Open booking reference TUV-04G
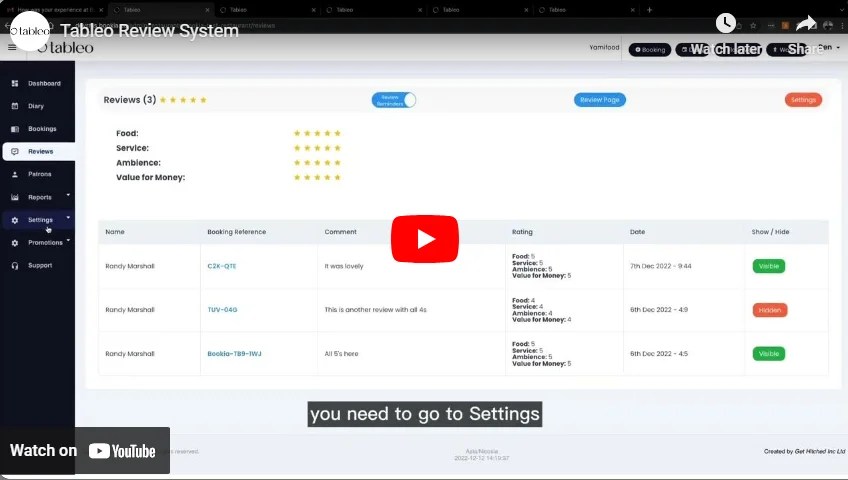This screenshot has height=480, width=848. pos(222,310)
